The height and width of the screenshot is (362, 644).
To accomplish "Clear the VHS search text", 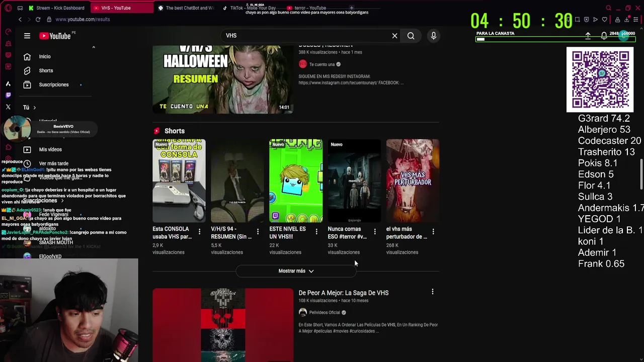I will (394, 36).
